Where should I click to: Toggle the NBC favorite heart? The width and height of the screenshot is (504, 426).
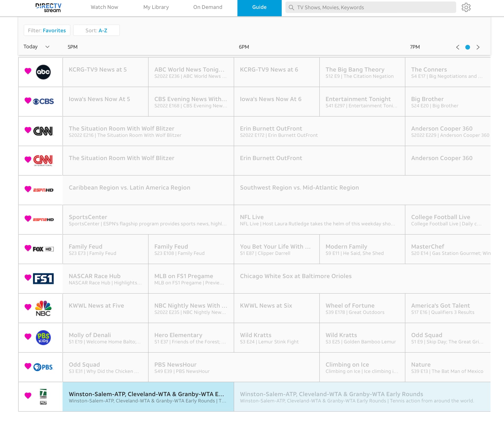(28, 307)
